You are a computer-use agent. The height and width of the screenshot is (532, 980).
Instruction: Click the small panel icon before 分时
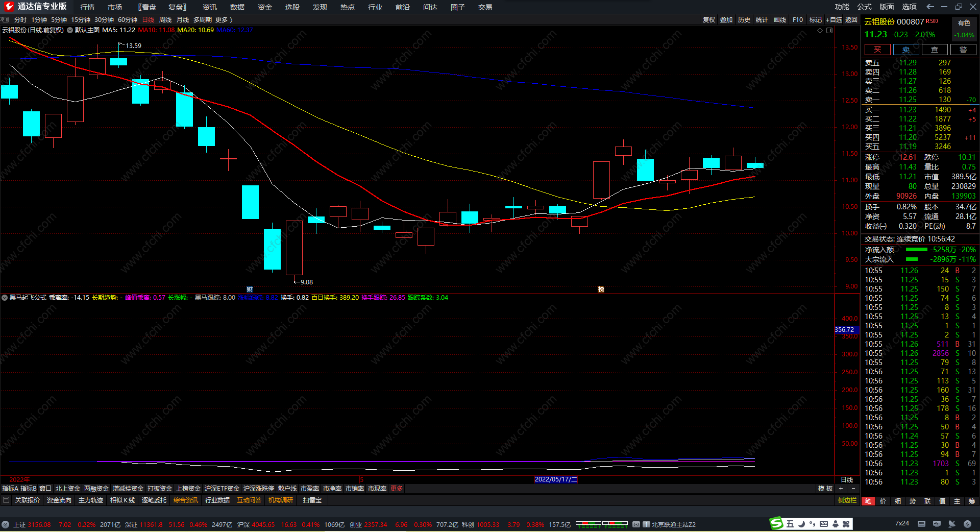pos(6,20)
